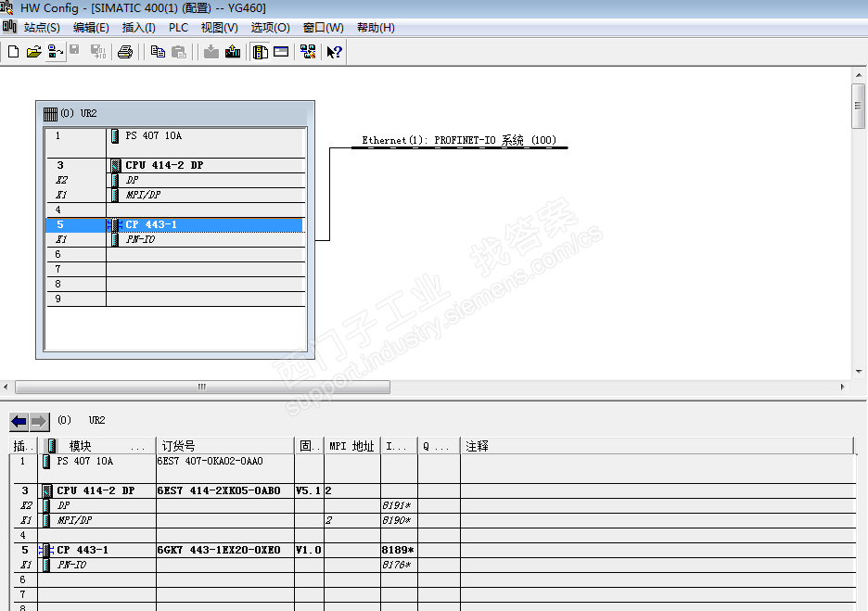
Task: Click the horizontal scrollbar right arrow
Action: 843,387
